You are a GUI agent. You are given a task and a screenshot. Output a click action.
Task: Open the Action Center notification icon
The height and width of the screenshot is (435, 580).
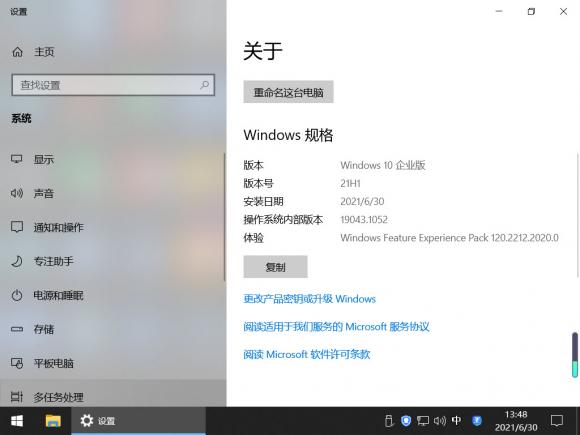click(x=557, y=421)
